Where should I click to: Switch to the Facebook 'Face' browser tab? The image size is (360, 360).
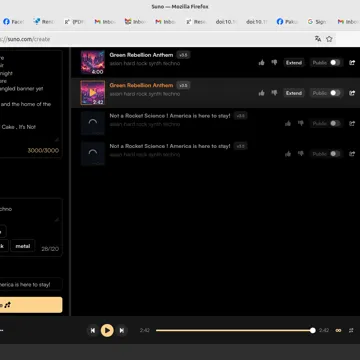(x=14, y=22)
